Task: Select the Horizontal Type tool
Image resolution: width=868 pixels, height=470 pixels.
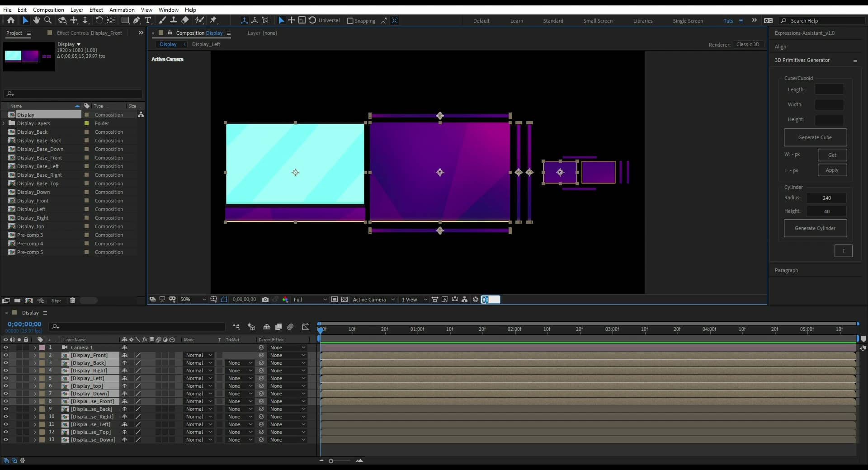Action: coord(148,20)
